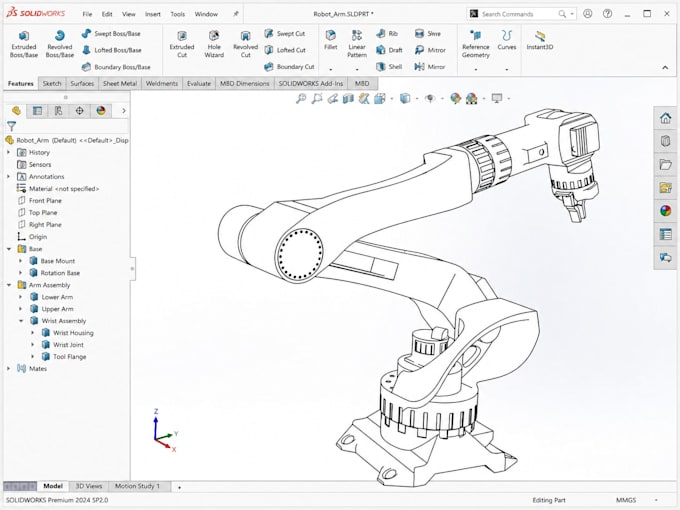This screenshot has height=510, width=680.
Task: Collapse the Base folder
Action: [x=9, y=249]
